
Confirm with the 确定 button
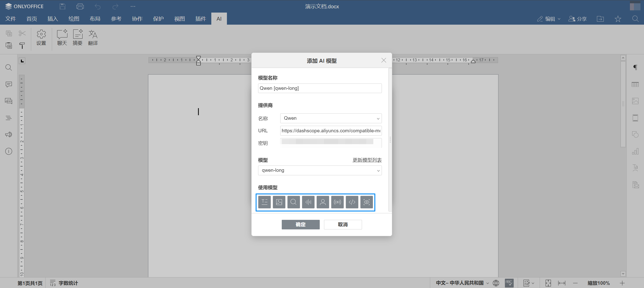pos(301,224)
